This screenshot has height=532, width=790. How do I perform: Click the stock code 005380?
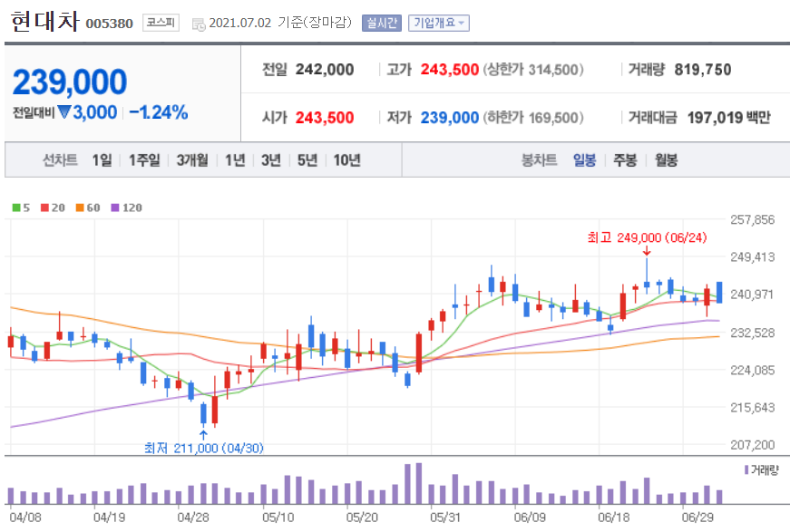coord(110,24)
